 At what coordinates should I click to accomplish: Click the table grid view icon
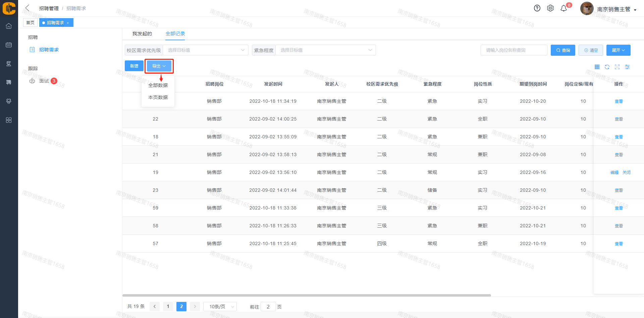(597, 67)
